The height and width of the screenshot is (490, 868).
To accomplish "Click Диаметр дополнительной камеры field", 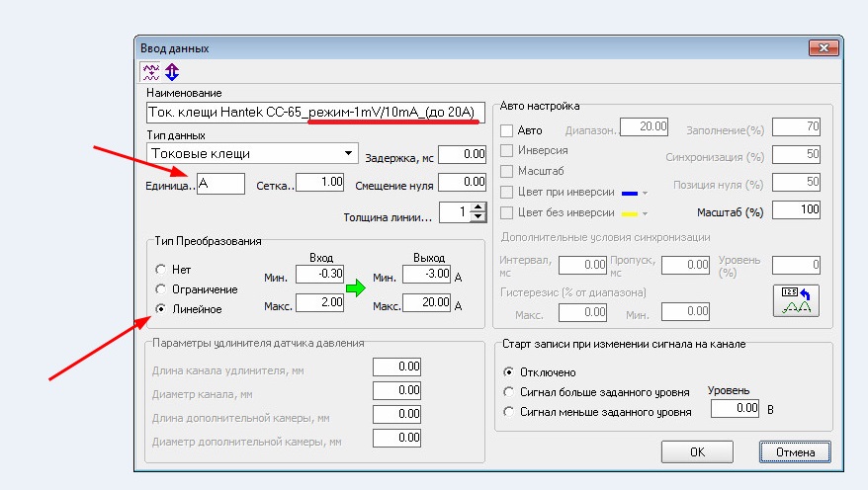I will (396, 438).
